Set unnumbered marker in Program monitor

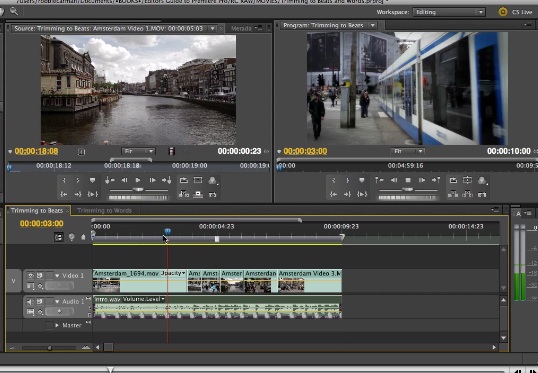362,180
